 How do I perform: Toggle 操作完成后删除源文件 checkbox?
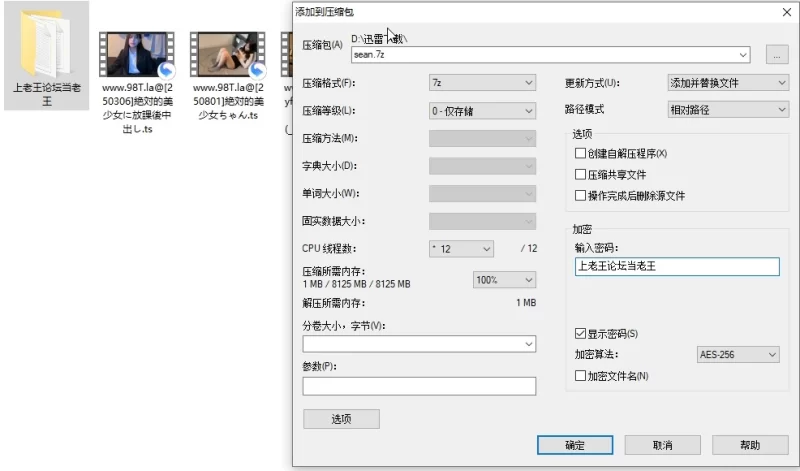click(581, 196)
